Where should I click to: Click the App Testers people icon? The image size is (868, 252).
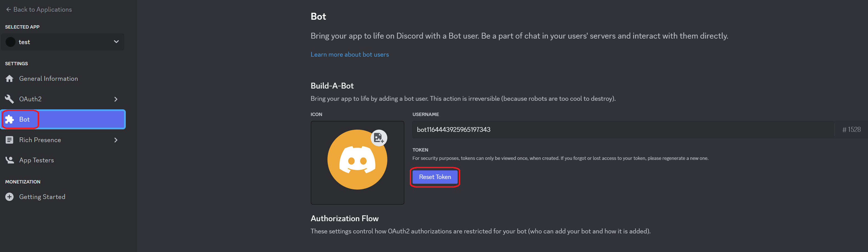click(9, 160)
